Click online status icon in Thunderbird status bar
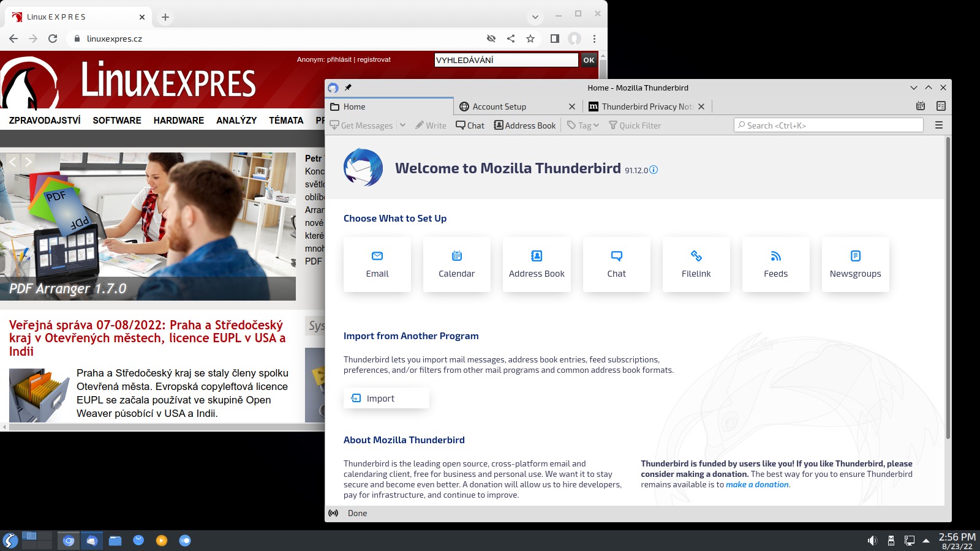The width and height of the screenshot is (980, 551). pos(333,513)
